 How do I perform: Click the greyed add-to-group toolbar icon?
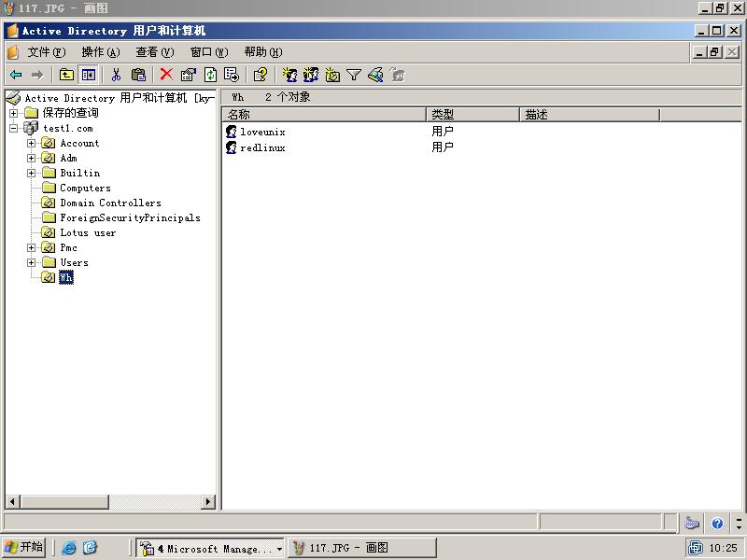pos(398,75)
